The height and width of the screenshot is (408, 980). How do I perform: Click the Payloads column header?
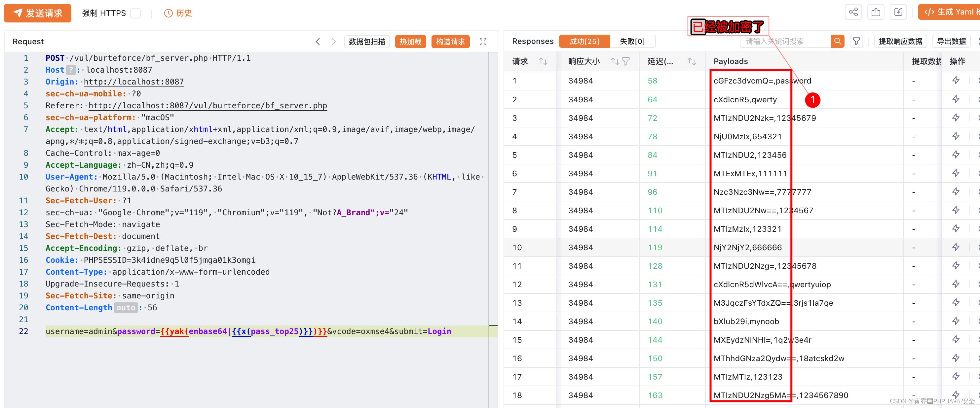pyautogui.click(x=731, y=61)
